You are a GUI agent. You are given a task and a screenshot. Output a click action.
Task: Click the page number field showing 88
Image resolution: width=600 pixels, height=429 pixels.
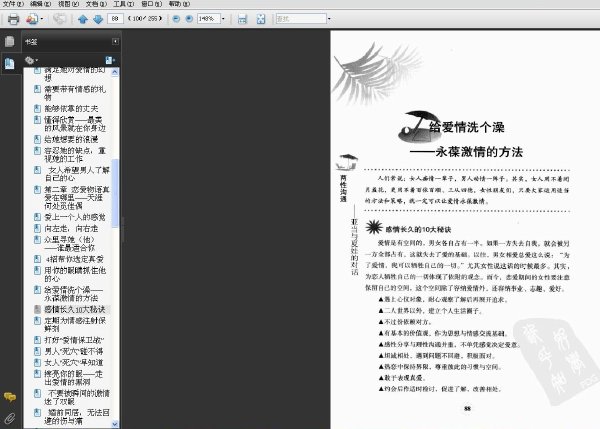(x=115, y=18)
